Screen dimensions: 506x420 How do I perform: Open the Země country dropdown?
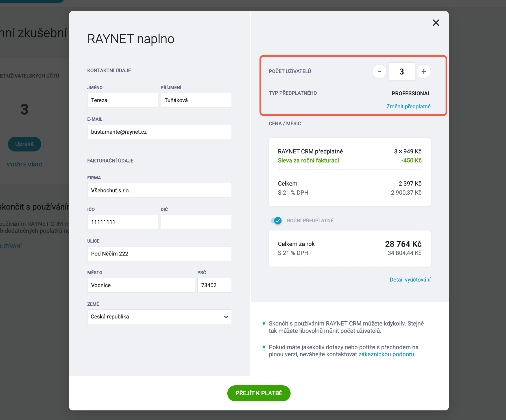[160, 317]
